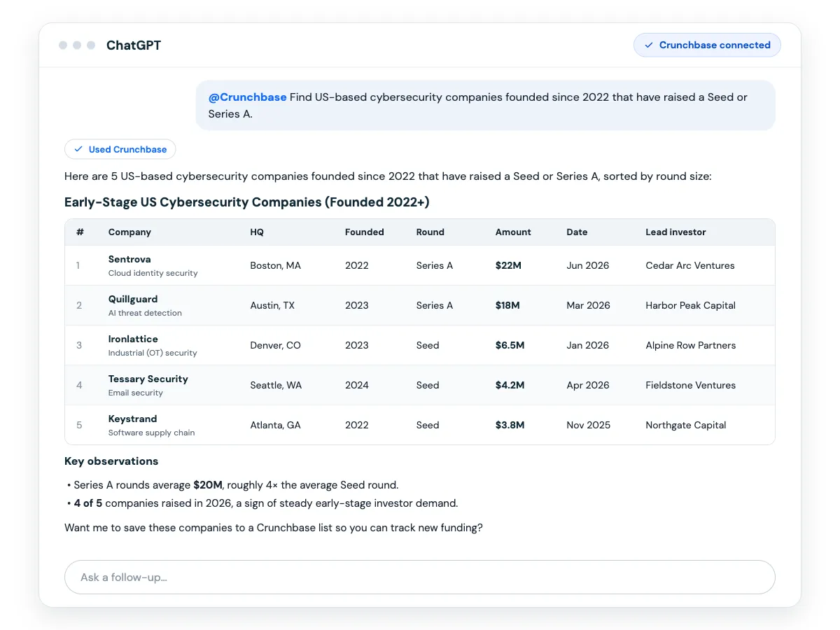Click the Lead investor column header

coord(675,232)
